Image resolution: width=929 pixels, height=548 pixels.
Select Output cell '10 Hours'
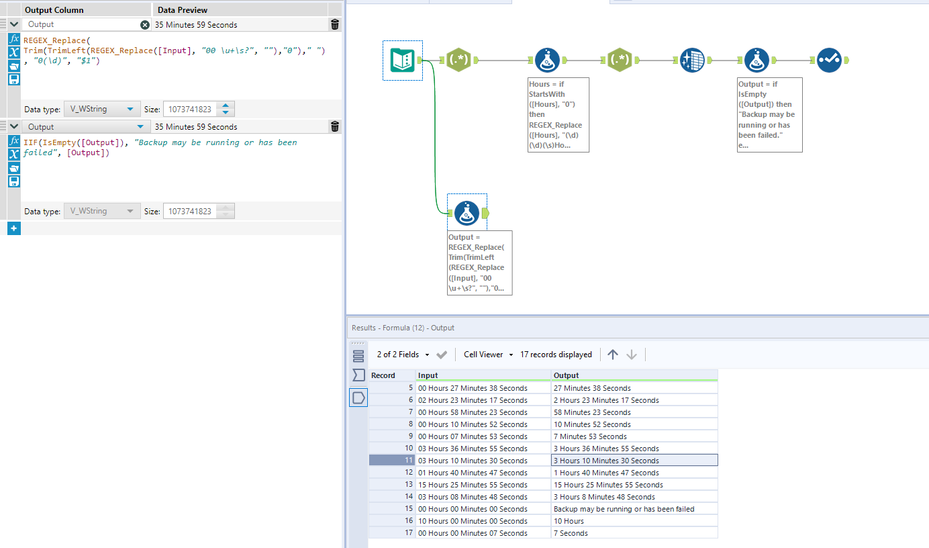click(x=634, y=521)
